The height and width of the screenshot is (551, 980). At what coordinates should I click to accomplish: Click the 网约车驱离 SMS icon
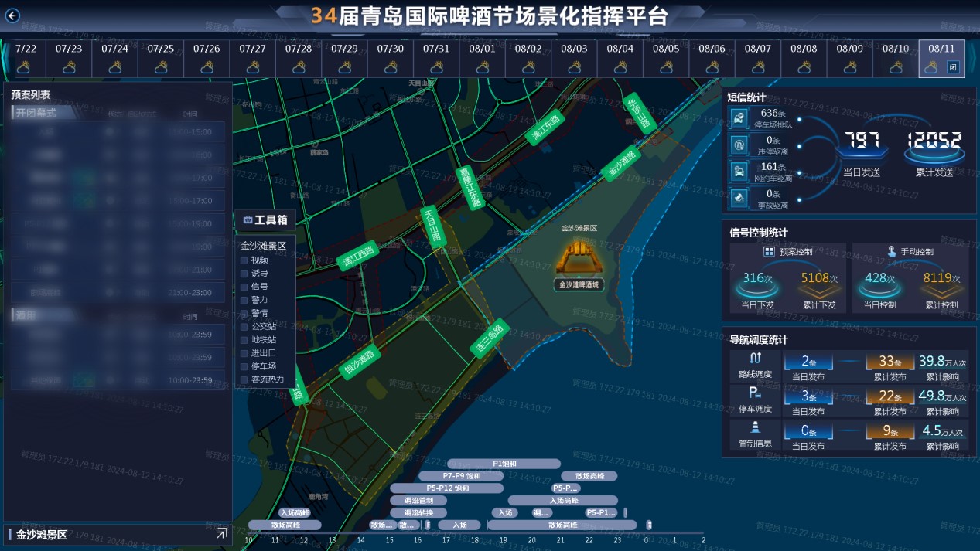tap(739, 171)
